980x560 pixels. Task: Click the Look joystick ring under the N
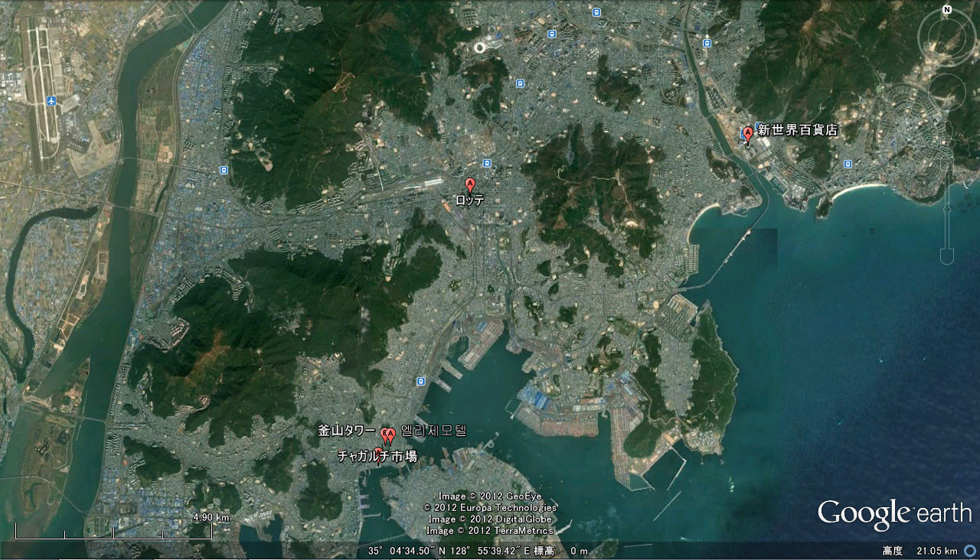[x=947, y=40]
